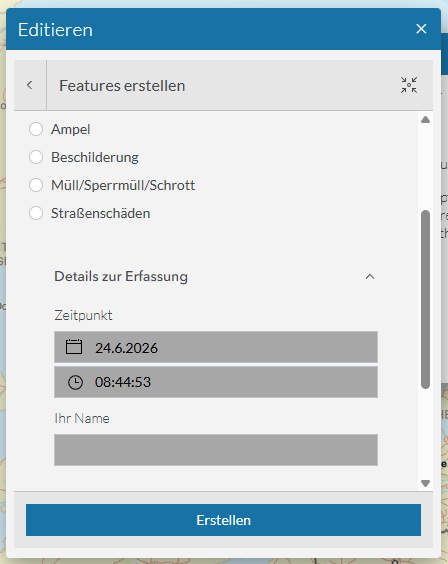The width and height of the screenshot is (448, 564).
Task: Click the Erstellen button
Action: [x=223, y=520]
